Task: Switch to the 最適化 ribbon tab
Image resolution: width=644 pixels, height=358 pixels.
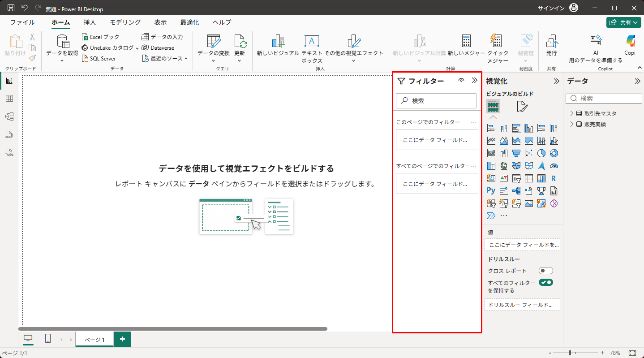Action: tap(190, 22)
